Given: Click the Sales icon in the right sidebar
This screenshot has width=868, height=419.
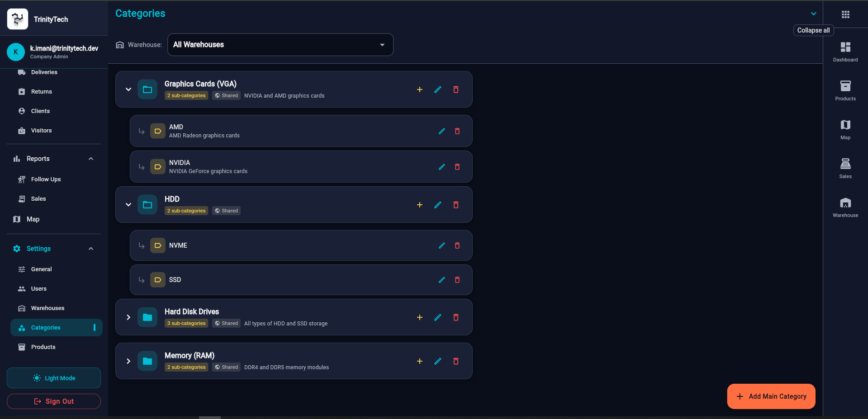Looking at the screenshot, I should coord(845,167).
